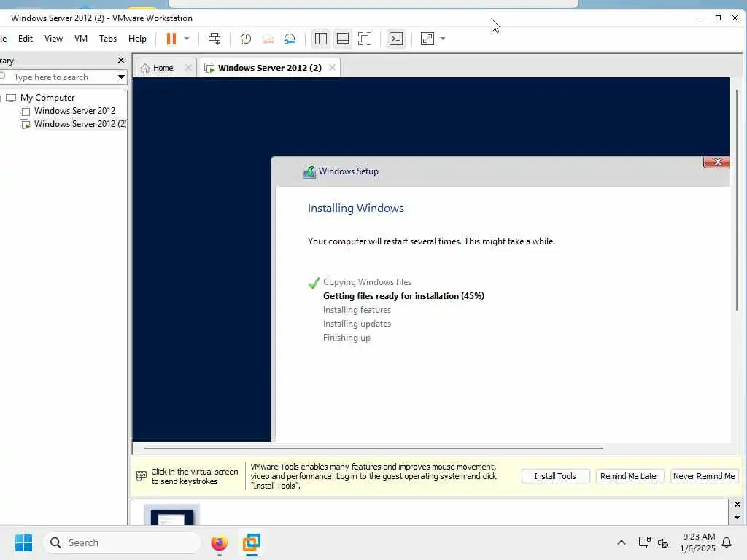Click the vertical scrollbar beside the VM screen
This screenshot has height=560, width=747.
coord(737,200)
